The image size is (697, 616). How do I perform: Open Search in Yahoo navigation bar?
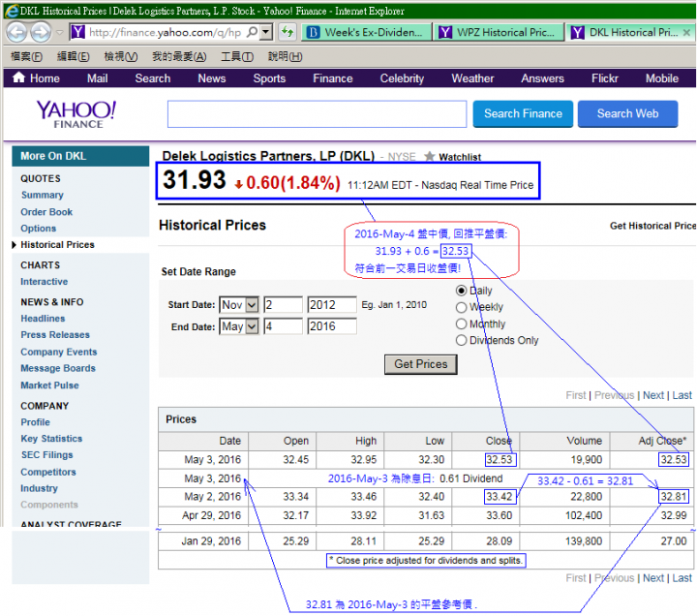point(153,78)
